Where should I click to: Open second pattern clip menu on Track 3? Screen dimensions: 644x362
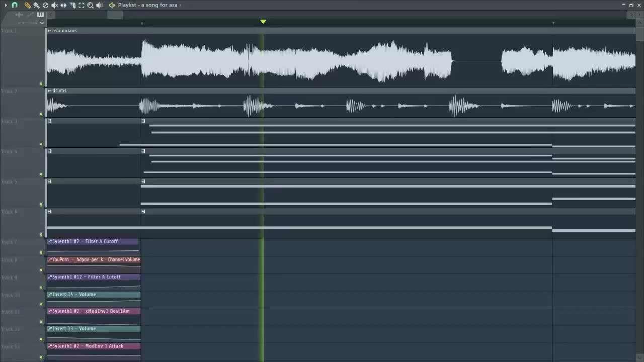tap(143, 121)
